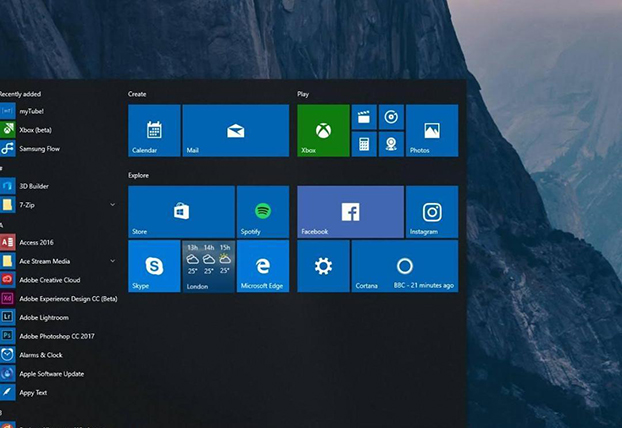
Task: Click the Access 2016 app icon
Action: pos(8,242)
